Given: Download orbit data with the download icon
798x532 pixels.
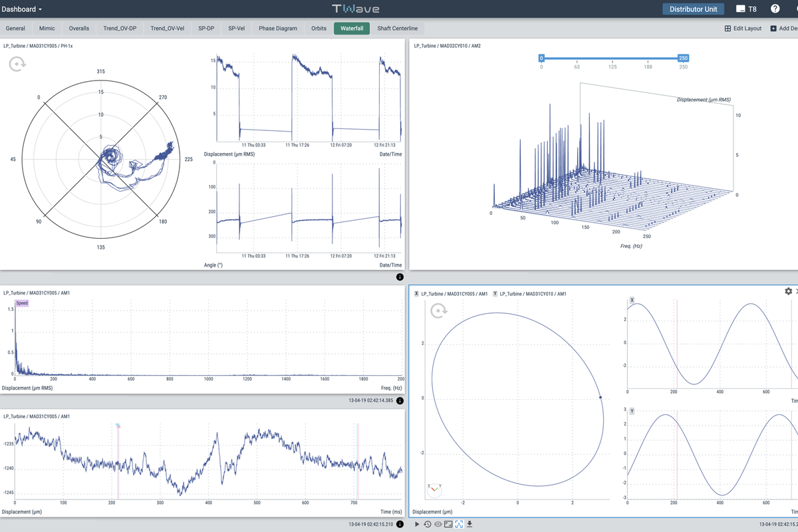Looking at the screenshot, I should pyautogui.click(x=470, y=524).
